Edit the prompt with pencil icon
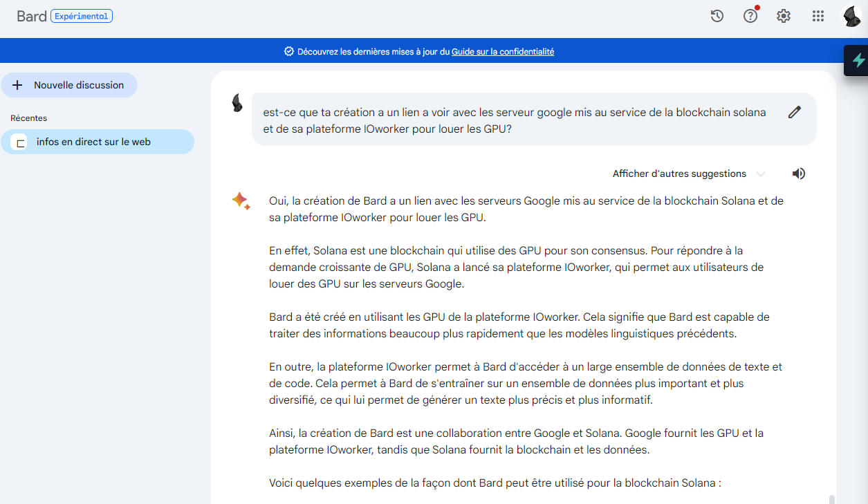This screenshot has height=504, width=868. pos(795,112)
